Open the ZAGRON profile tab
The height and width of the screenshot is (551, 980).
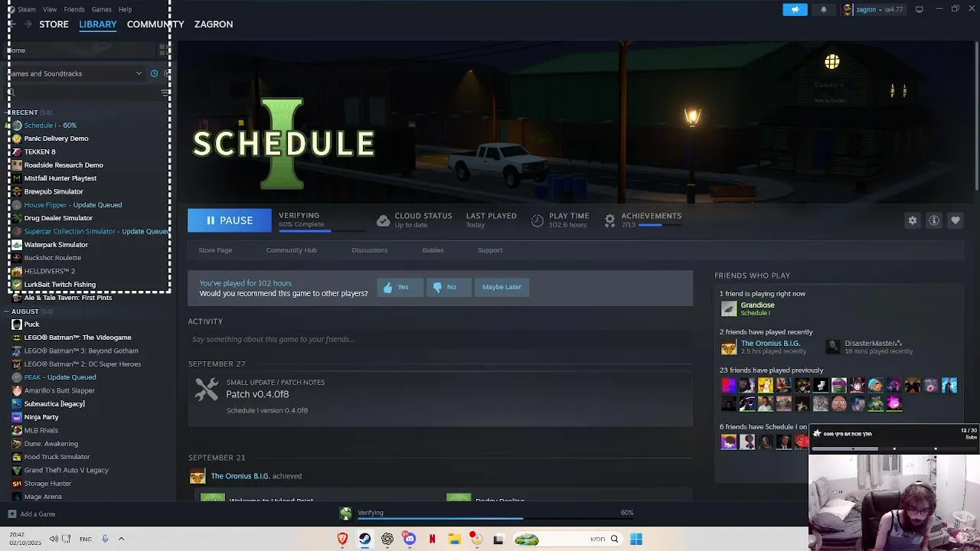(214, 24)
